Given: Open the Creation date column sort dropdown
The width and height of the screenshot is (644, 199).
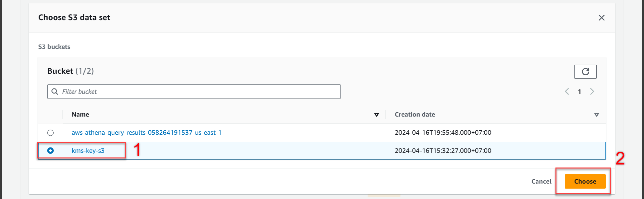Looking at the screenshot, I should click(x=597, y=115).
